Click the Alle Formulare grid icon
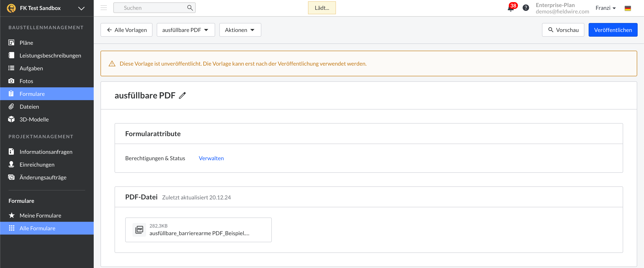Image resolution: width=644 pixels, height=268 pixels. (x=11, y=228)
